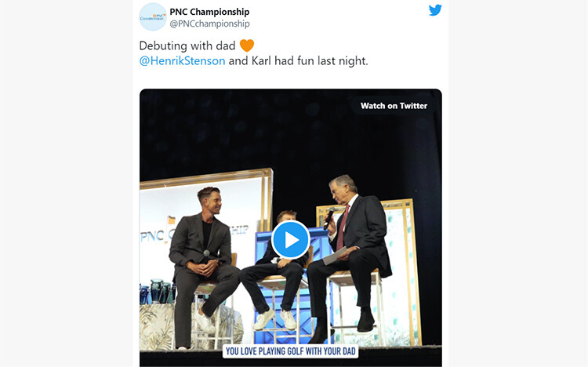Click the orange heart emoji
The image size is (588, 367).
(x=247, y=45)
